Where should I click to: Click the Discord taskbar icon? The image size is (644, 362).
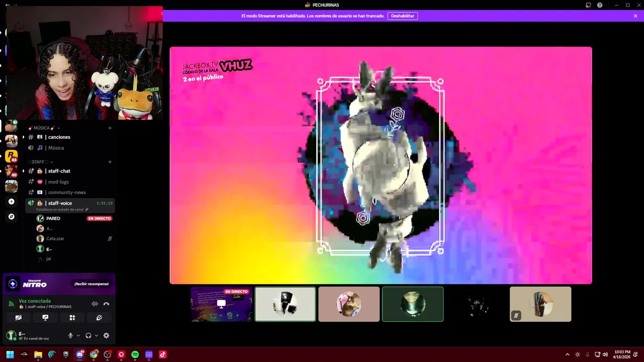79,354
